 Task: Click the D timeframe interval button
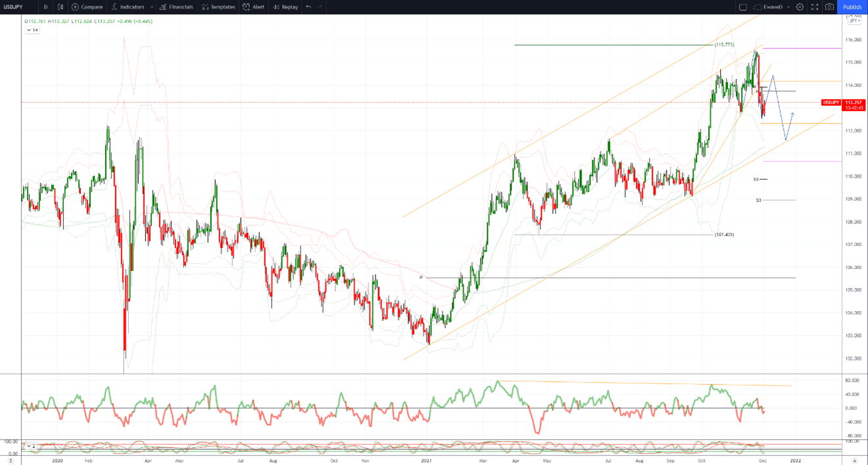(45, 7)
